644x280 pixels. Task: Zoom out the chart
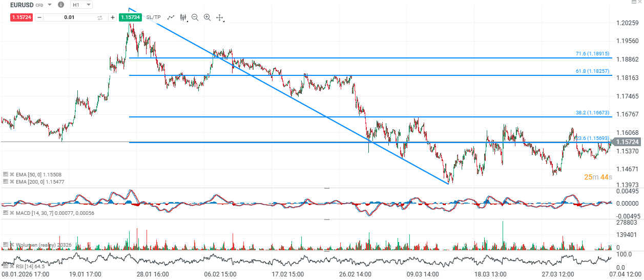click(x=195, y=17)
